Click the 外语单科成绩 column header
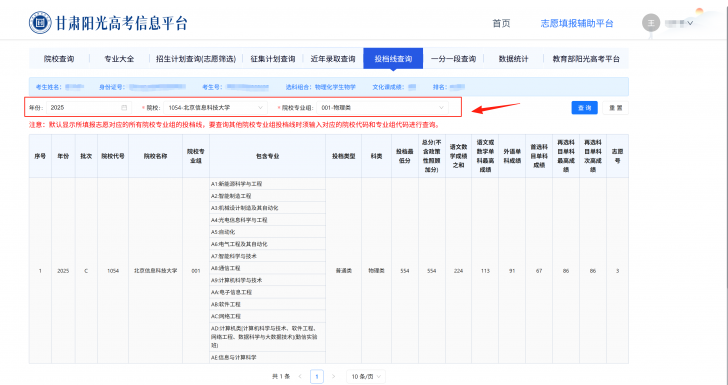Image resolution: width=728 pixels, height=385 pixels. pyautogui.click(x=512, y=156)
